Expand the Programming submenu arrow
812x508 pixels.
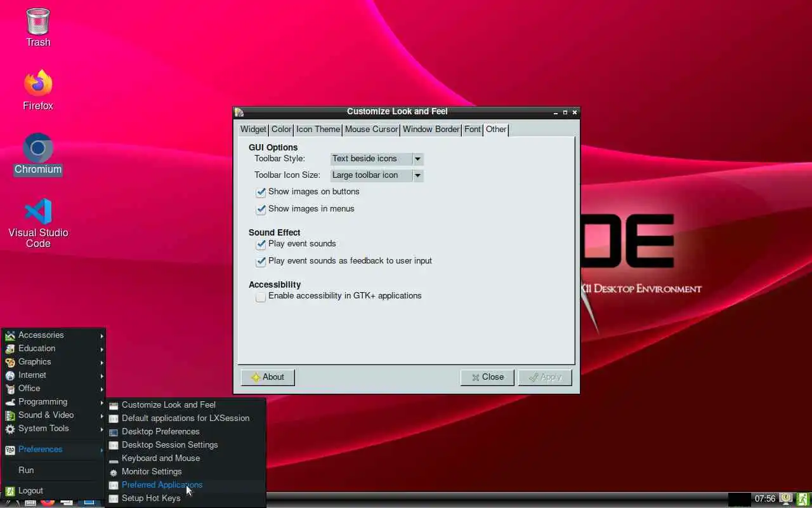[101, 403]
